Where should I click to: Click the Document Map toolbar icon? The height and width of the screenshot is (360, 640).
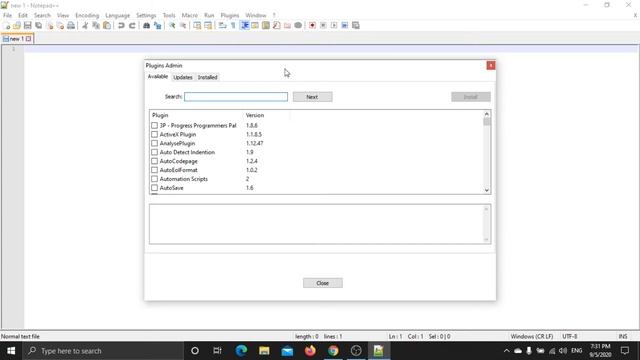tap(266, 25)
